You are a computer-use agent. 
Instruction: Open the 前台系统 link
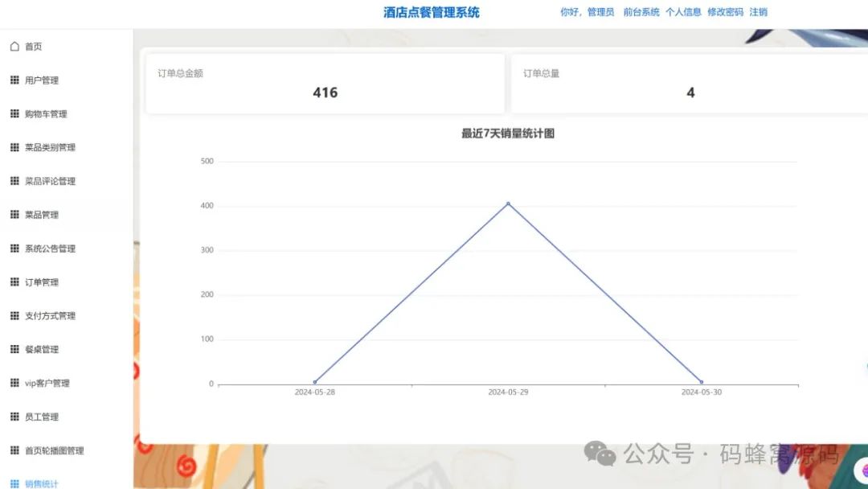(642, 11)
